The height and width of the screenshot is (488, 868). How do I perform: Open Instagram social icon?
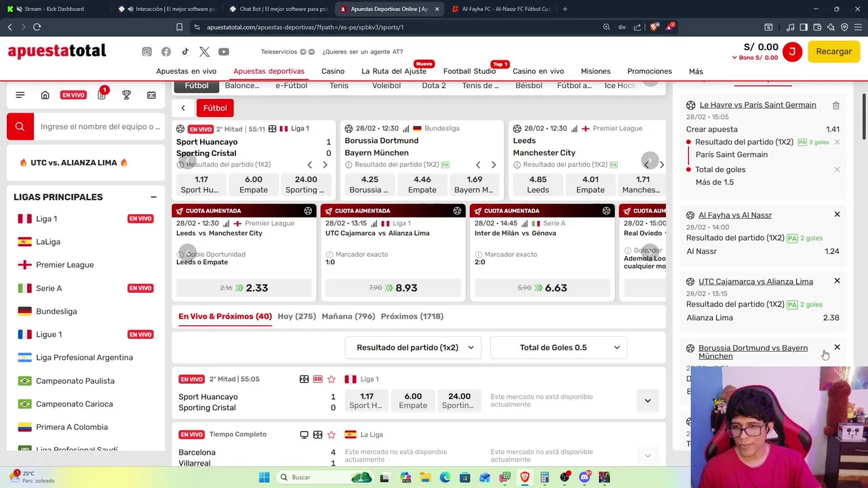(146, 52)
